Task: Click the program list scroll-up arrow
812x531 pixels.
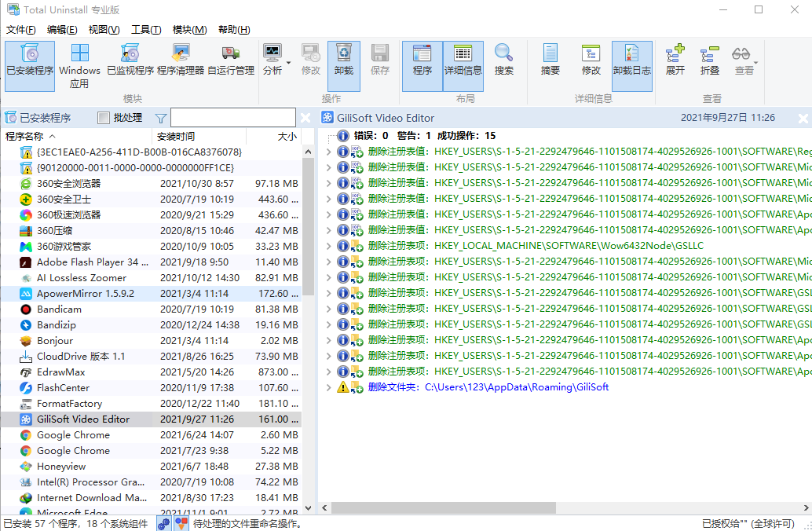Action: tap(308, 152)
